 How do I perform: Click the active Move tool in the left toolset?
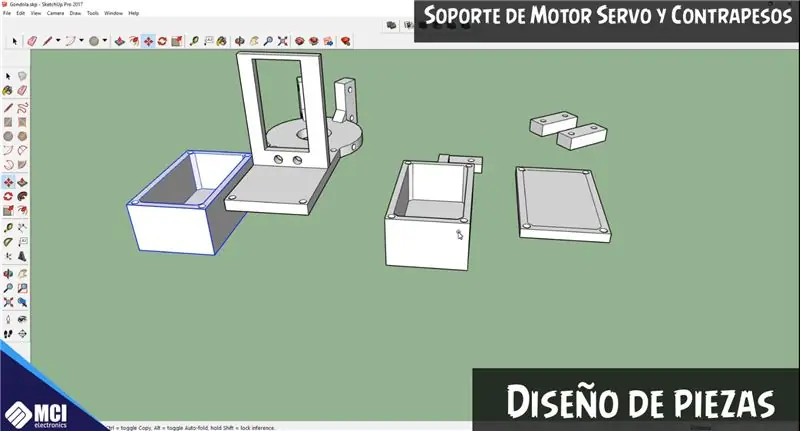click(x=8, y=182)
